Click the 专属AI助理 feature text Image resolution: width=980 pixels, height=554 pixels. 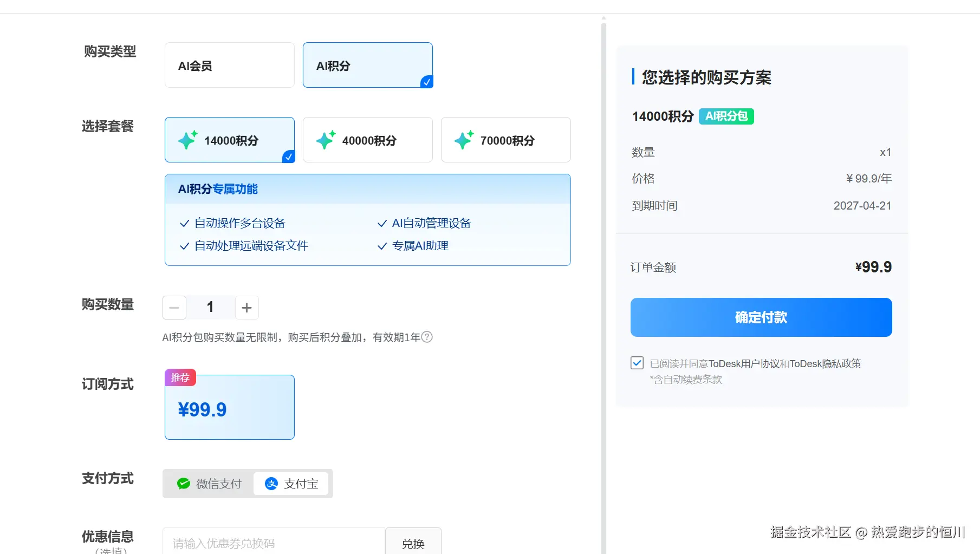(420, 246)
